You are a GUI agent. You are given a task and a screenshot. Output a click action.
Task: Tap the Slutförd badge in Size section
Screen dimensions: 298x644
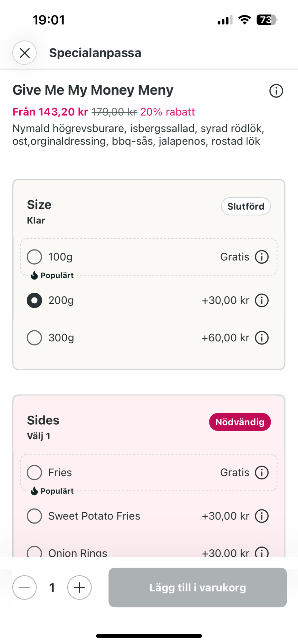point(245,206)
